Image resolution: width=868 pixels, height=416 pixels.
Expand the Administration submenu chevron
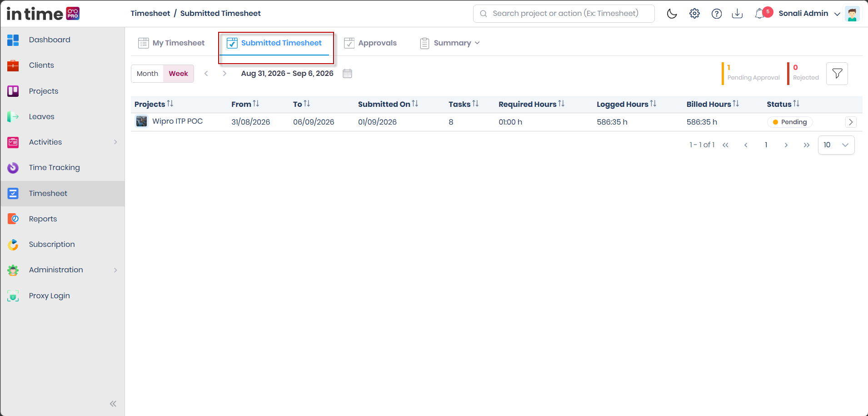pyautogui.click(x=115, y=270)
